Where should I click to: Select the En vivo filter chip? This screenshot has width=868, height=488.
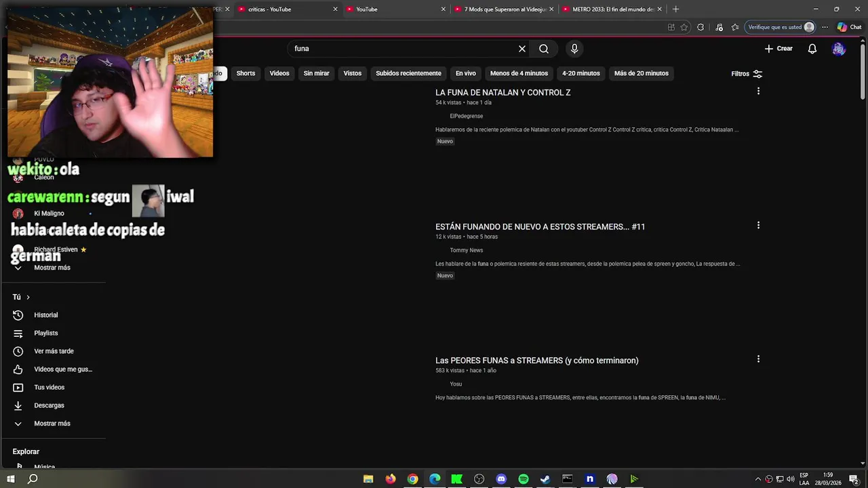tap(465, 73)
